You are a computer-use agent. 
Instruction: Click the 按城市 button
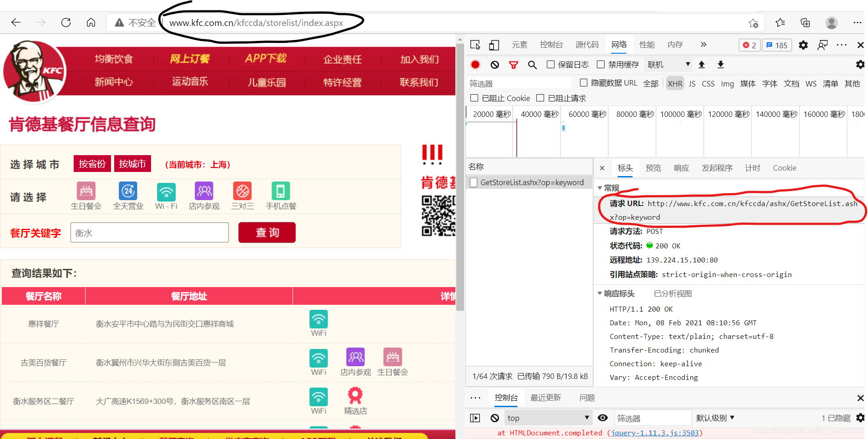click(132, 164)
